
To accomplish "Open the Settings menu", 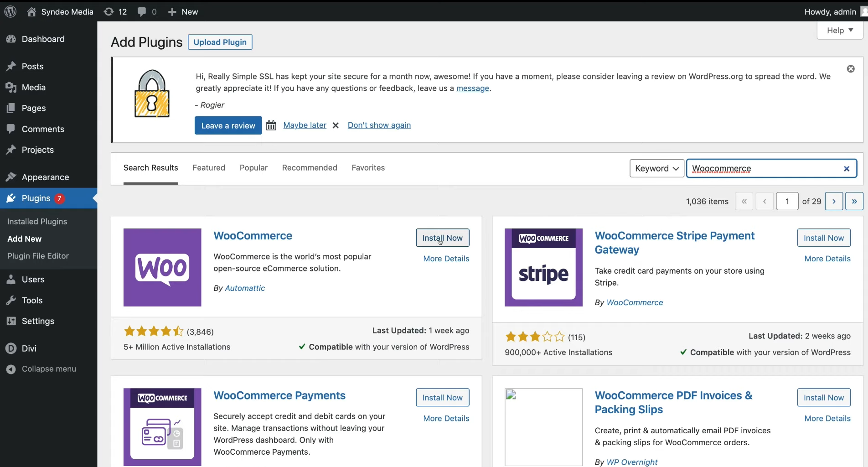I will tap(48, 321).
